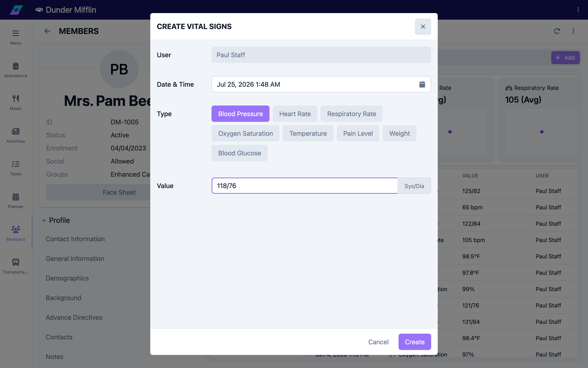This screenshot has height=368, width=588.
Task: Click the Value input field
Action: pos(305,186)
